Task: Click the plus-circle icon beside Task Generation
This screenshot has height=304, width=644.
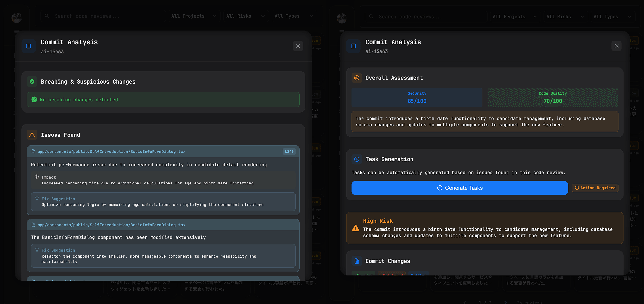Action: pos(357,159)
